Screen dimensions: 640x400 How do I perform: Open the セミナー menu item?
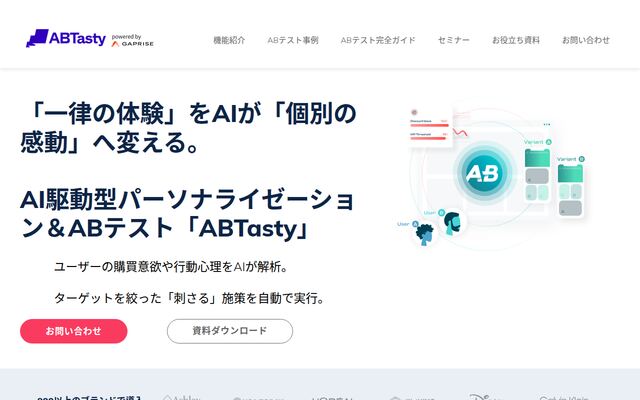453,40
